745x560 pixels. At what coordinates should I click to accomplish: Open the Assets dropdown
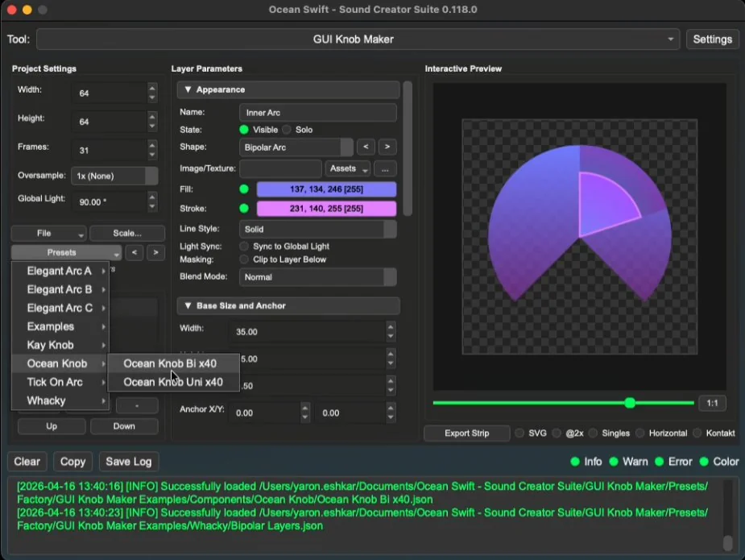[x=348, y=168]
